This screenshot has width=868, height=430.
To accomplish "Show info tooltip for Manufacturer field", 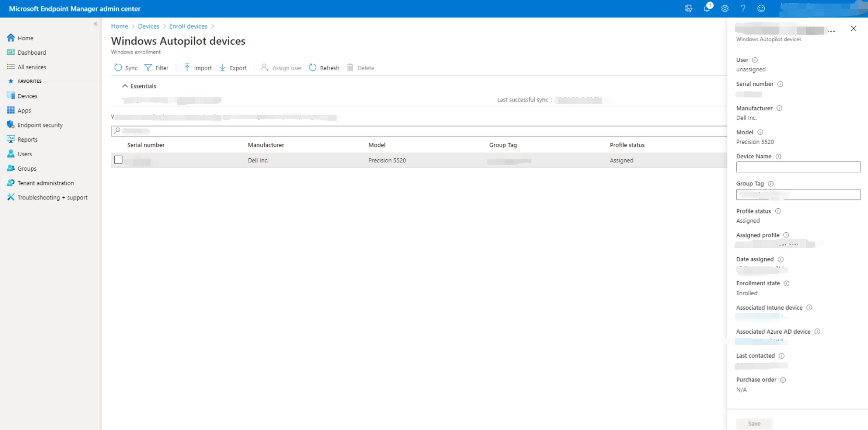I will [779, 108].
